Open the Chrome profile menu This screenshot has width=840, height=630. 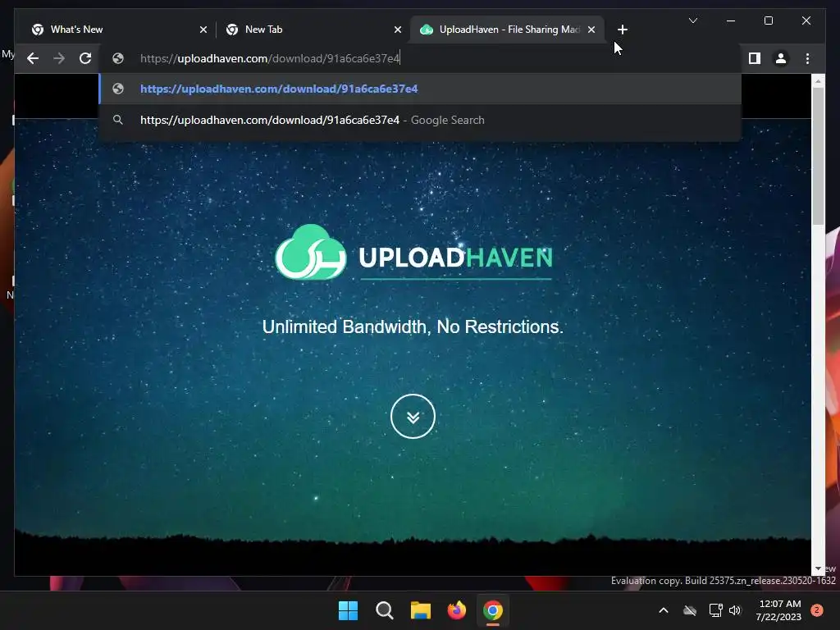[781, 58]
